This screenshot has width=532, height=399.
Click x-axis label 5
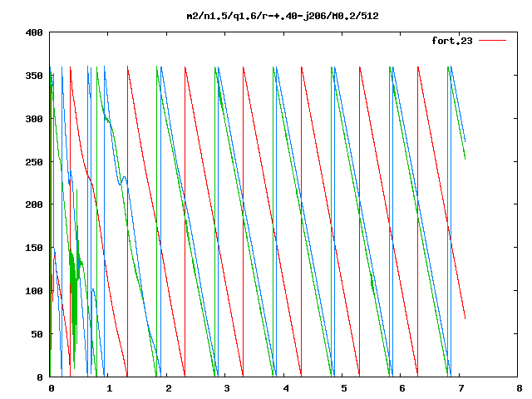344,388
